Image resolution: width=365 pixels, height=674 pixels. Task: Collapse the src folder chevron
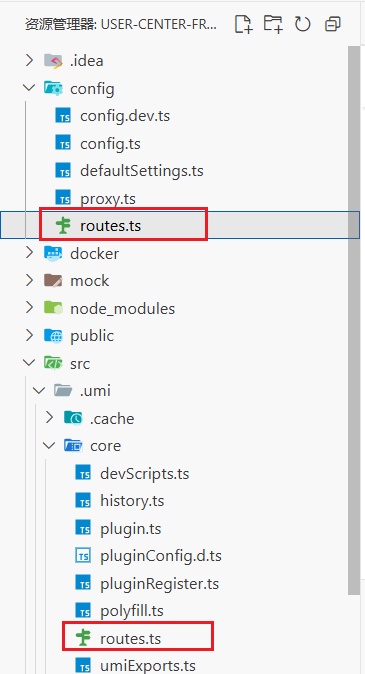[29, 363]
